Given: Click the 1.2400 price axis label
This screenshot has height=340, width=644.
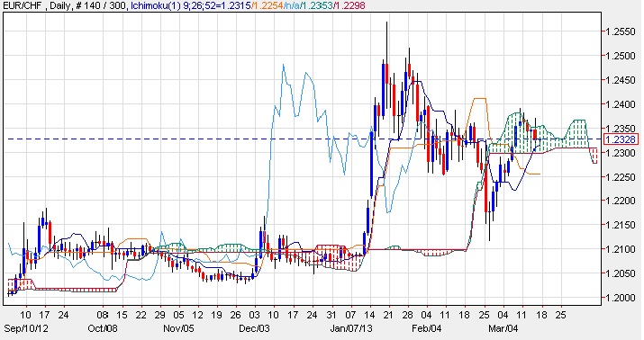Looking at the screenshot, I should [621, 104].
